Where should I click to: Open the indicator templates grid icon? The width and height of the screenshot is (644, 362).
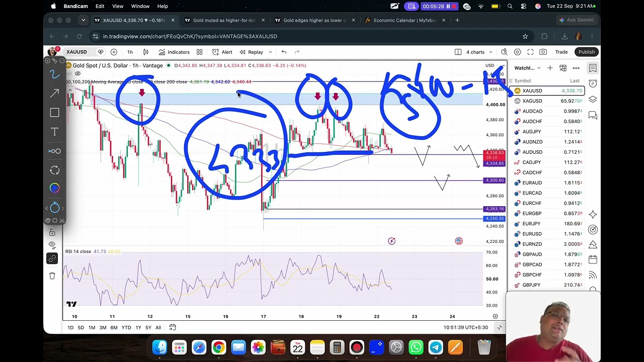199,52
